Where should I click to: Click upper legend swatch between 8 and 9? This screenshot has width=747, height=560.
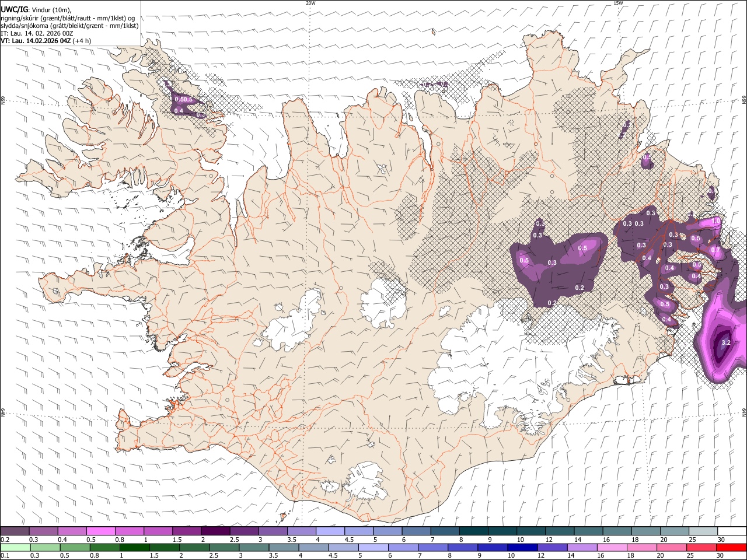473,531
